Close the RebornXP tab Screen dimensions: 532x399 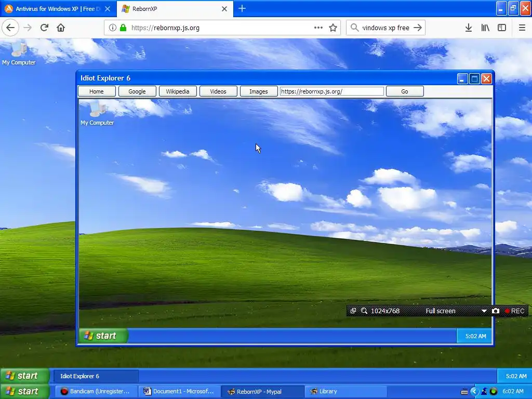(x=224, y=9)
